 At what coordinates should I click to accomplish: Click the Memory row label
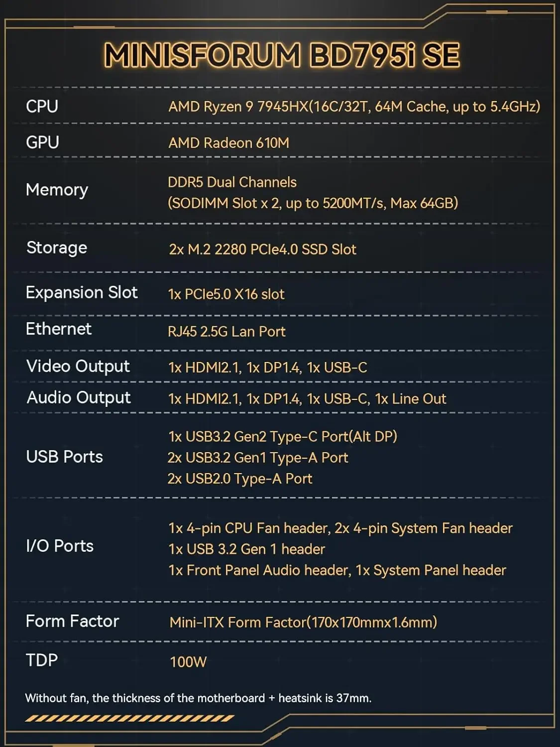tap(57, 190)
